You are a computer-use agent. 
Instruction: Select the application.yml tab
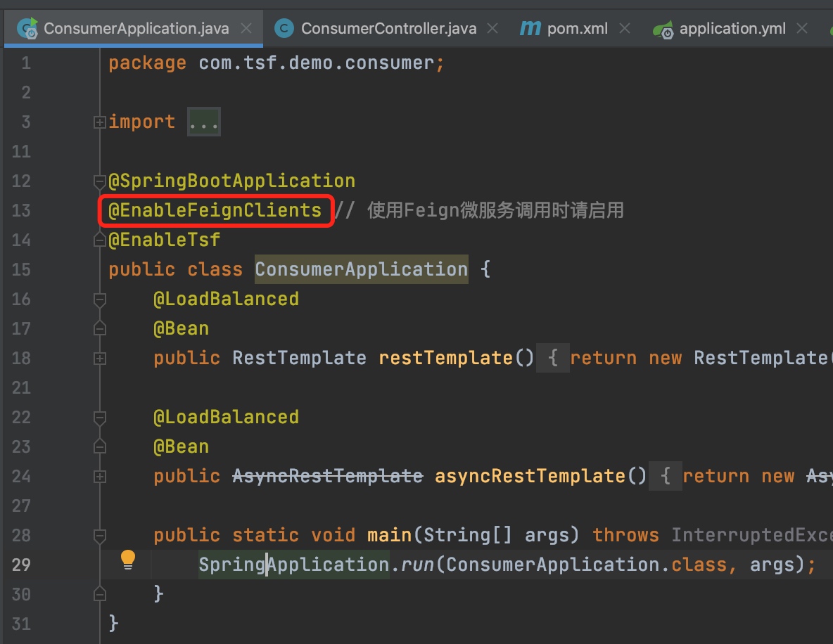(x=732, y=29)
